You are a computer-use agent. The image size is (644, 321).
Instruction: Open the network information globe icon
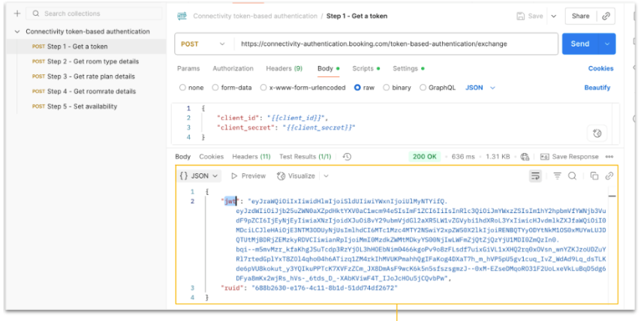pos(525,157)
